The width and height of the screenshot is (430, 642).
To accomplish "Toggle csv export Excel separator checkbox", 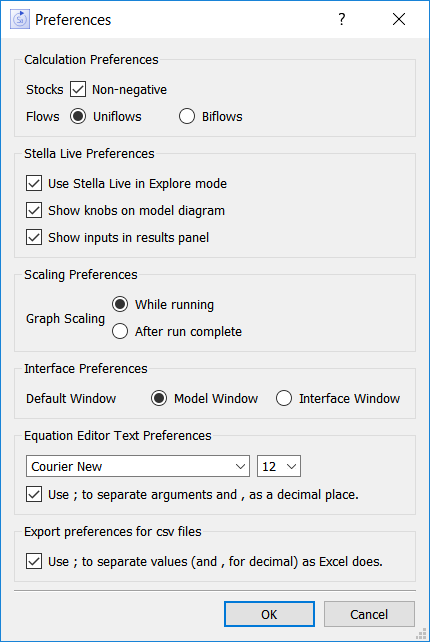I will 34,561.
